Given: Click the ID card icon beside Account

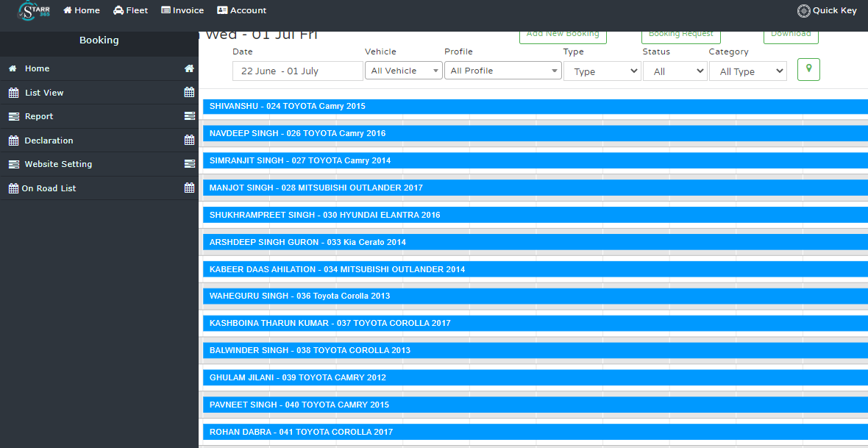Looking at the screenshot, I should pyautogui.click(x=223, y=10).
